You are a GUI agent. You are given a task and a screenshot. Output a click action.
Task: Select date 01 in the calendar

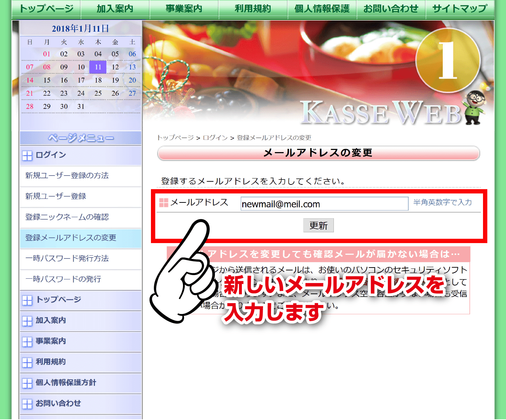47,54
